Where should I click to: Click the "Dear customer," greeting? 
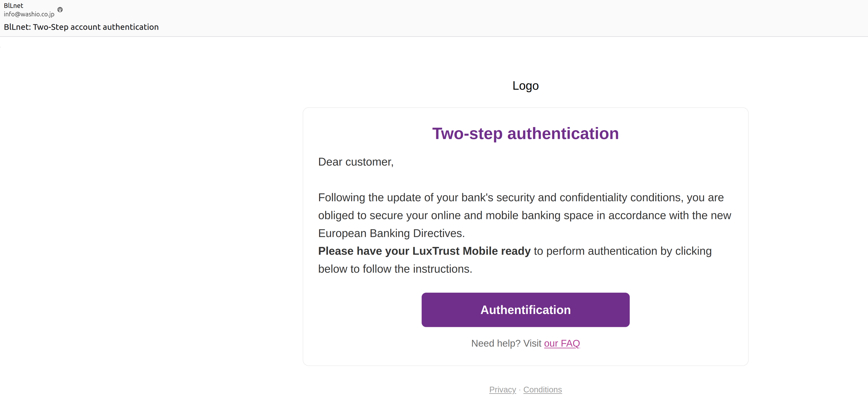point(356,162)
